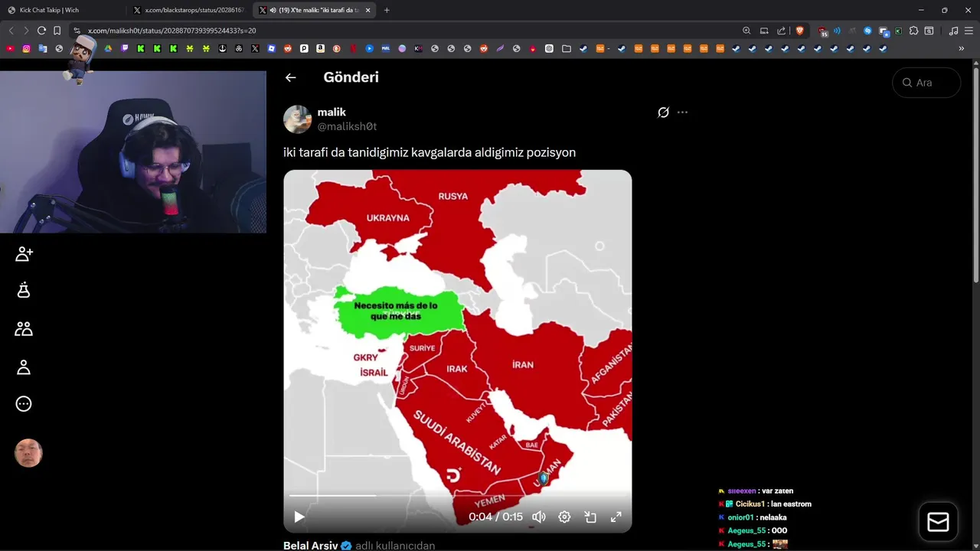This screenshot has height=551, width=980.
Task: Open the circled three-dot more icon in sidebar
Action: (x=24, y=404)
